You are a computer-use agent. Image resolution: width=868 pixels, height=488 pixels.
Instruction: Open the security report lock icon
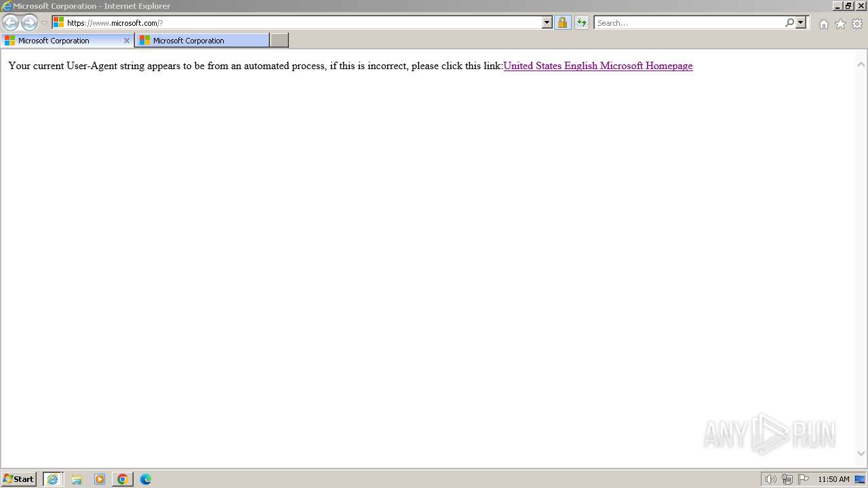click(x=562, y=22)
